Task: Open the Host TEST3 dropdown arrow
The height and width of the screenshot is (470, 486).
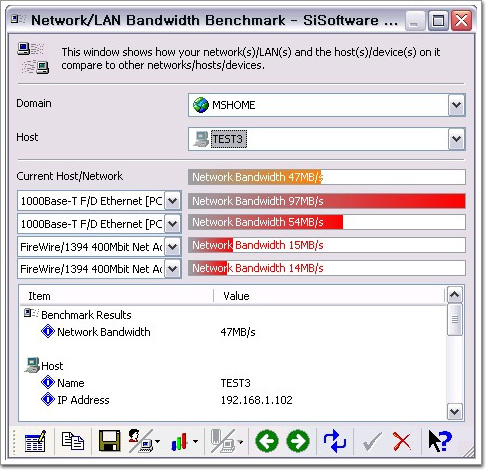Action: tap(456, 139)
